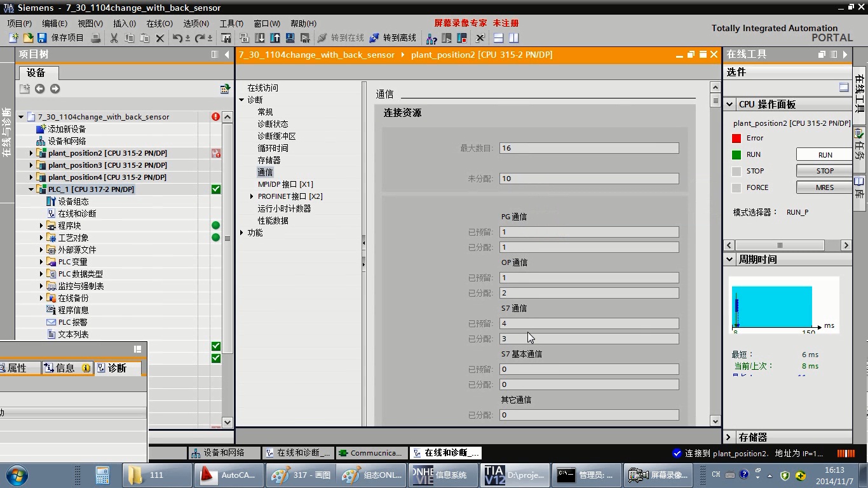Click the split editor horizontally icon
Image resolution: width=868 pixels, height=488 pixels.
click(x=499, y=38)
